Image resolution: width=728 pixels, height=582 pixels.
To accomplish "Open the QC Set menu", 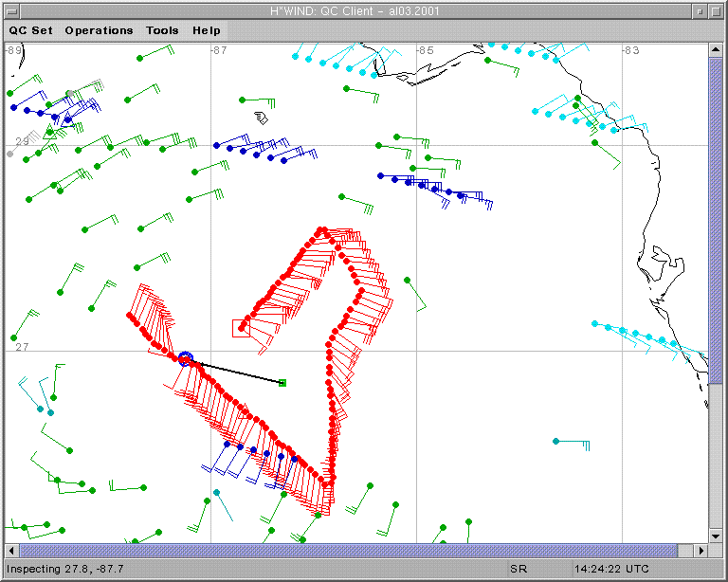I will (x=31, y=30).
